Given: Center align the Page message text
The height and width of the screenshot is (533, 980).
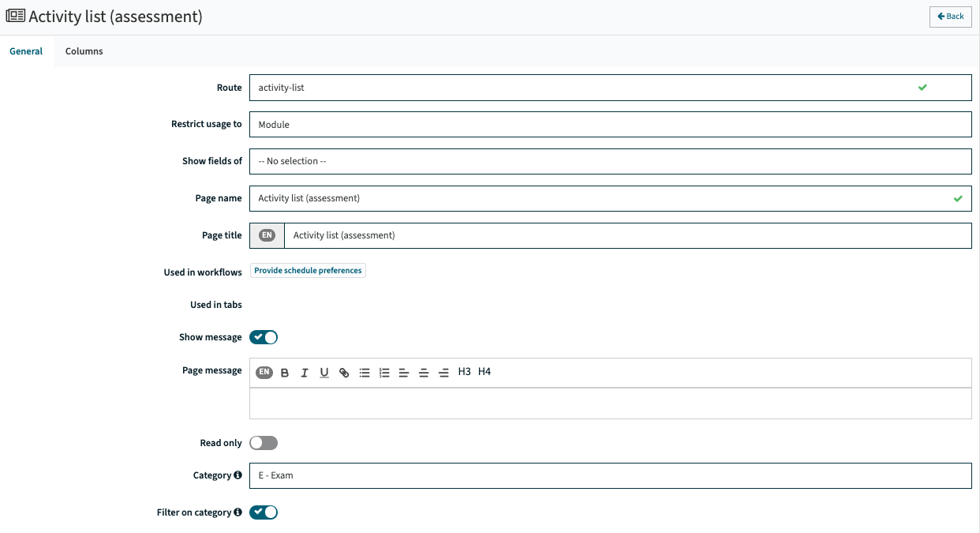Looking at the screenshot, I should tap(424, 373).
